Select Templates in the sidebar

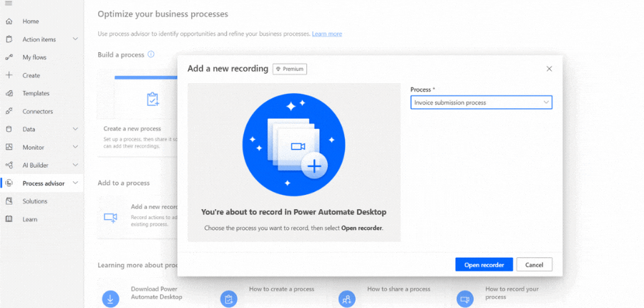pos(36,93)
